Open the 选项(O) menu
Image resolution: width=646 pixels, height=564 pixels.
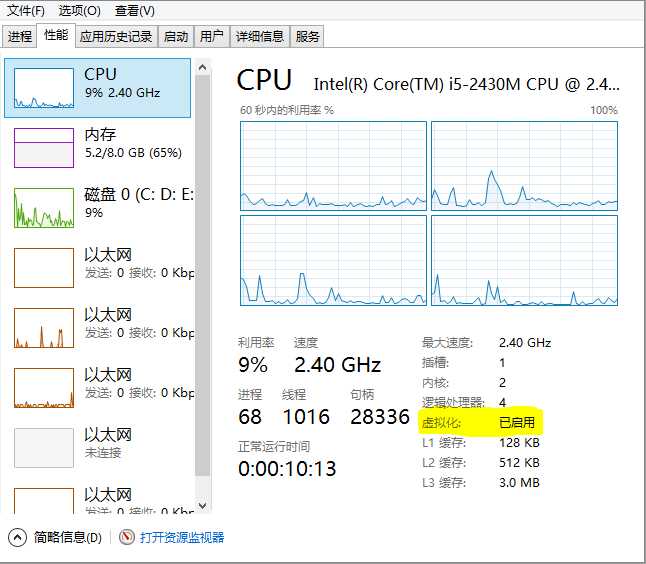coord(79,11)
